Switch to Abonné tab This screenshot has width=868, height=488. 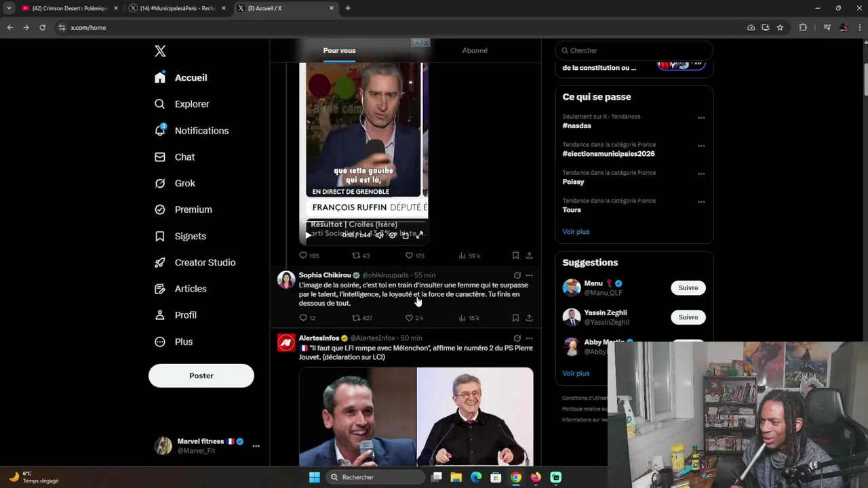475,50
